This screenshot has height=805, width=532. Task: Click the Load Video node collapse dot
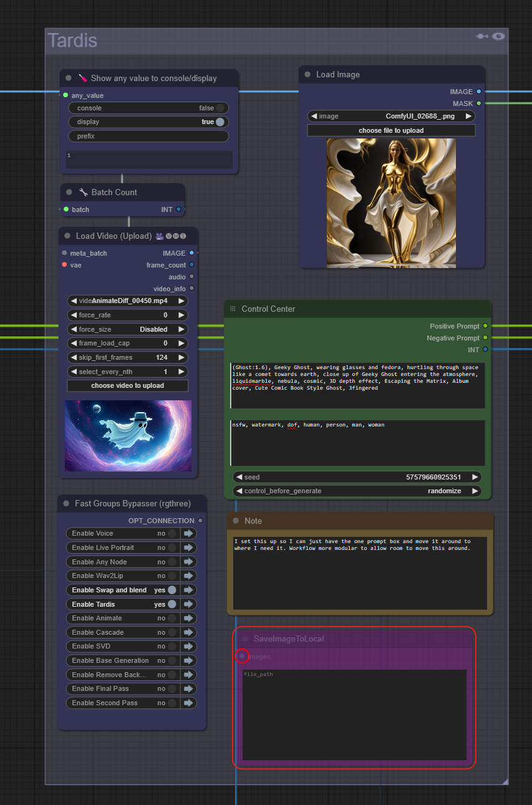[67, 236]
